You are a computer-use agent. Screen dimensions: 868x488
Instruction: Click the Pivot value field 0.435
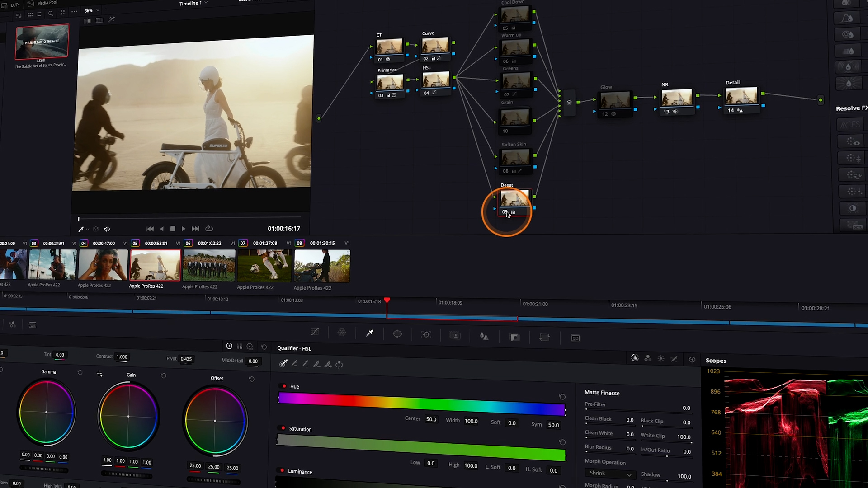[186, 359]
